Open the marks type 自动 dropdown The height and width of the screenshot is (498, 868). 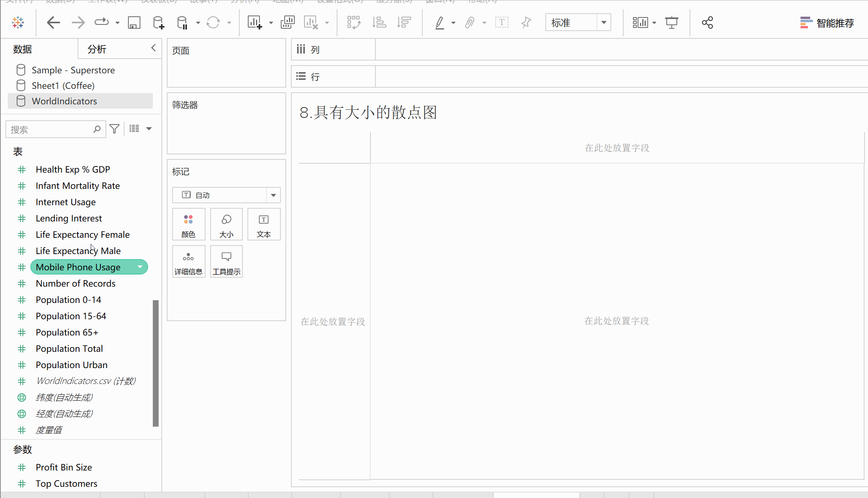pyautogui.click(x=273, y=195)
